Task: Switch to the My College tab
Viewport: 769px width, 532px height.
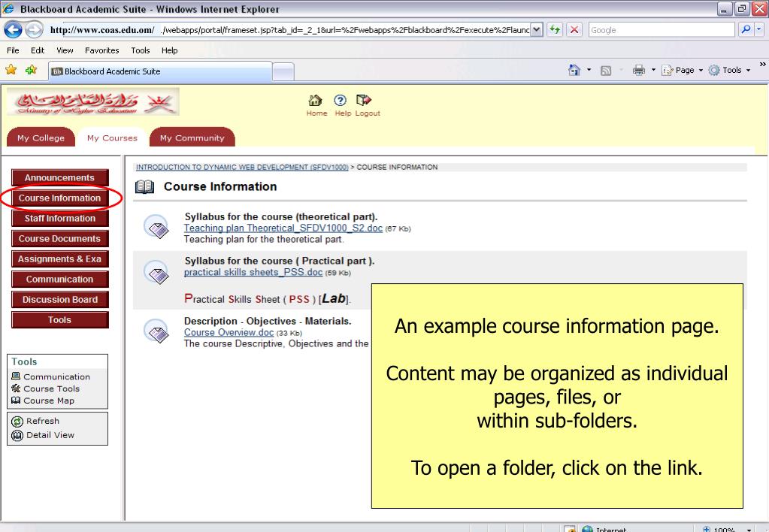Action: pyautogui.click(x=41, y=138)
